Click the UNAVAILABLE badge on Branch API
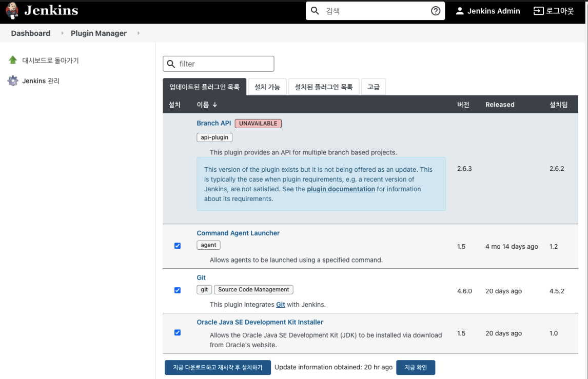This screenshot has width=588, height=379. tap(258, 123)
